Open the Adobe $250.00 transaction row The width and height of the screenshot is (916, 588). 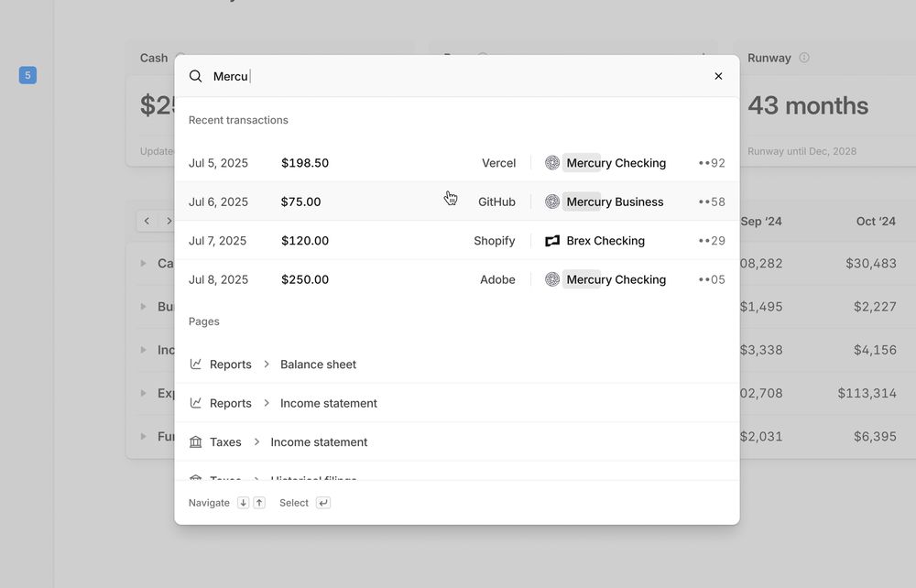[x=457, y=279]
